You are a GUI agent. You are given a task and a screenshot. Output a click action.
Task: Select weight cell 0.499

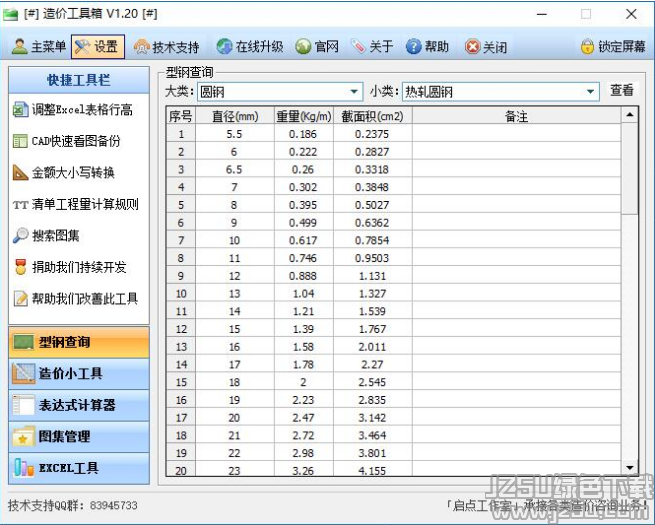[304, 223]
